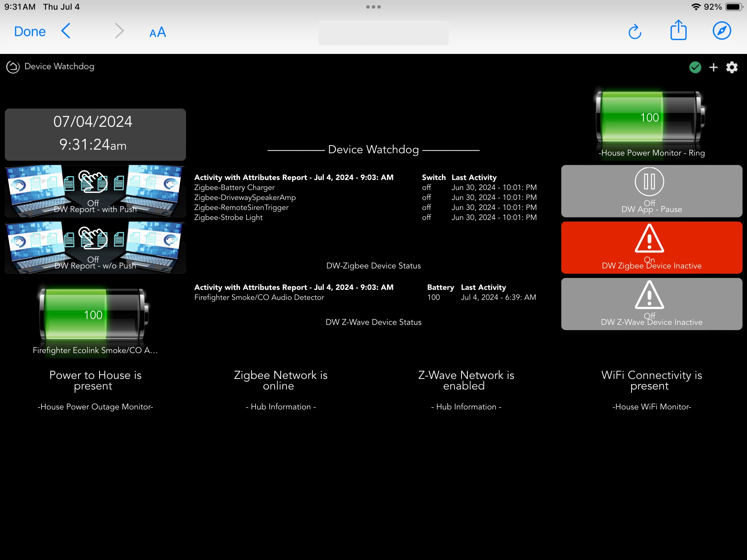Toggle DW Zigbee Device Inactive red tile
The image size is (747, 560).
(652, 248)
